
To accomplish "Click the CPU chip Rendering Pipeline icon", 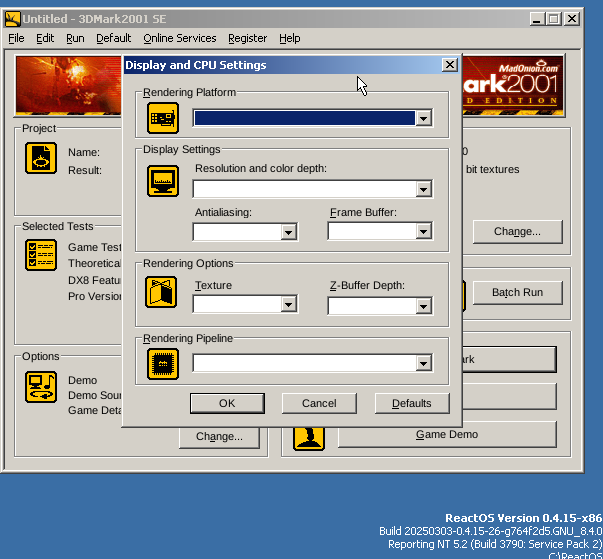I will pos(163,364).
